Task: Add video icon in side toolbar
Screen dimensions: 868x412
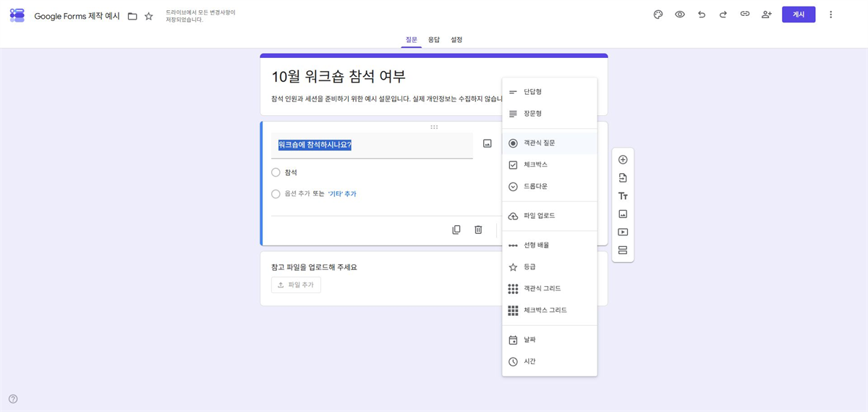Action: pos(623,232)
